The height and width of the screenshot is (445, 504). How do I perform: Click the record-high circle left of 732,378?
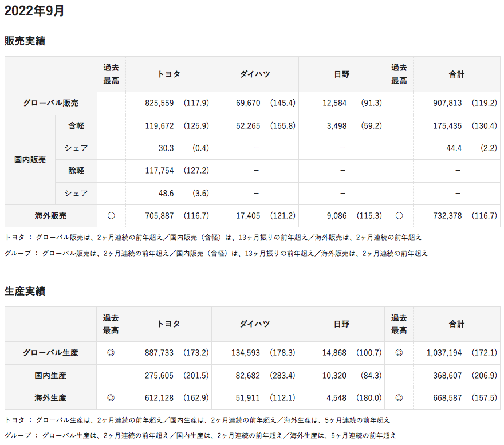tap(399, 216)
